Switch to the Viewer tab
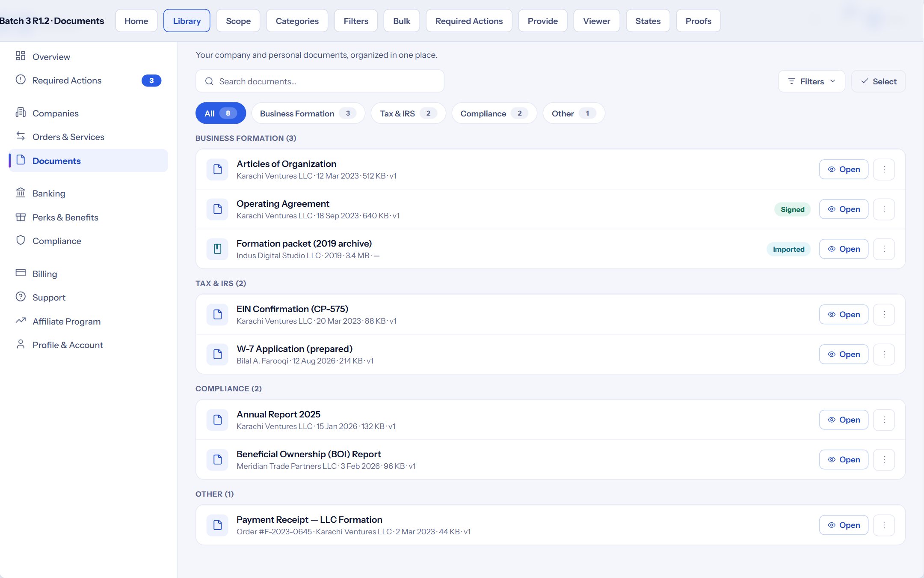Image resolution: width=924 pixels, height=578 pixels. (x=597, y=21)
